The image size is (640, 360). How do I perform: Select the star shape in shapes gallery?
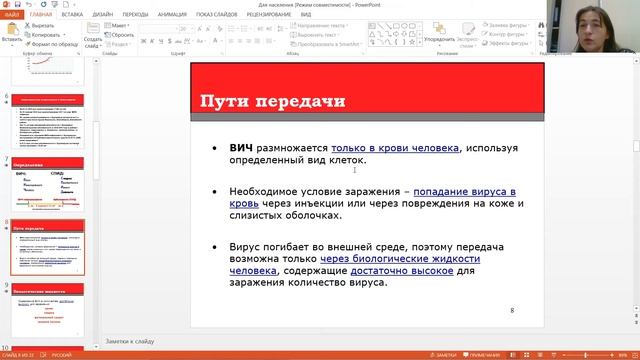[x=412, y=42]
